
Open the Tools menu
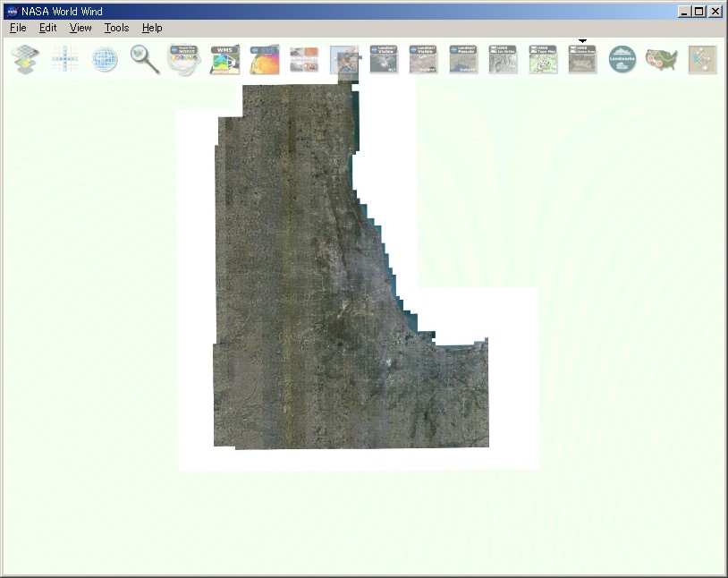tap(116, 28)
